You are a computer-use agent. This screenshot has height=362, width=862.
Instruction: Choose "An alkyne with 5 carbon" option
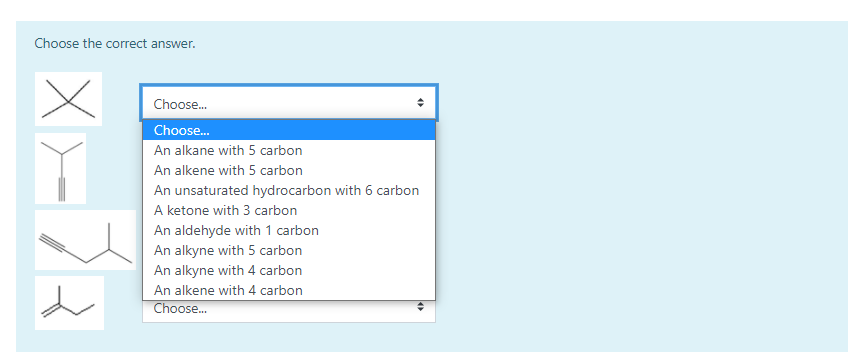pyautogui.click(x=289, y=250)
